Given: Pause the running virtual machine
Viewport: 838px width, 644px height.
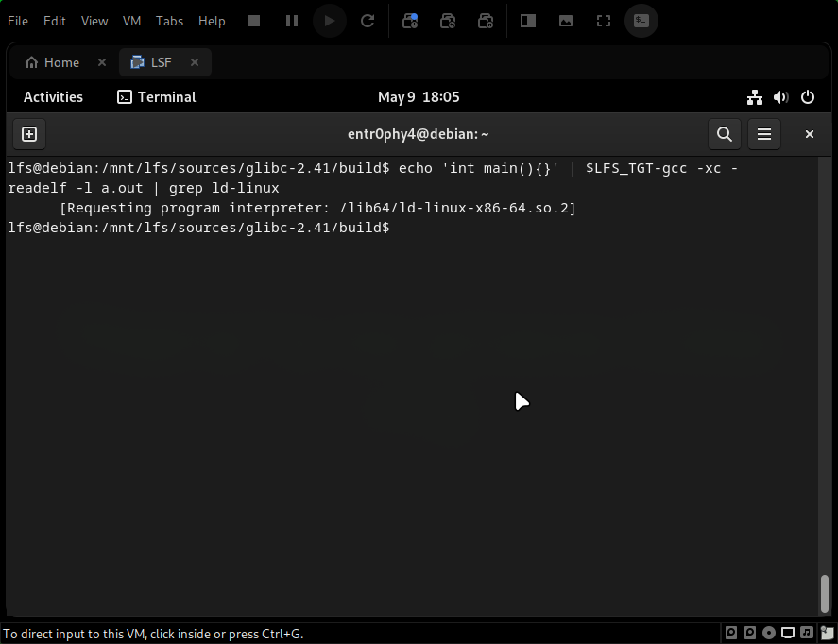Looking at the screenshot, I should [291, 20].
